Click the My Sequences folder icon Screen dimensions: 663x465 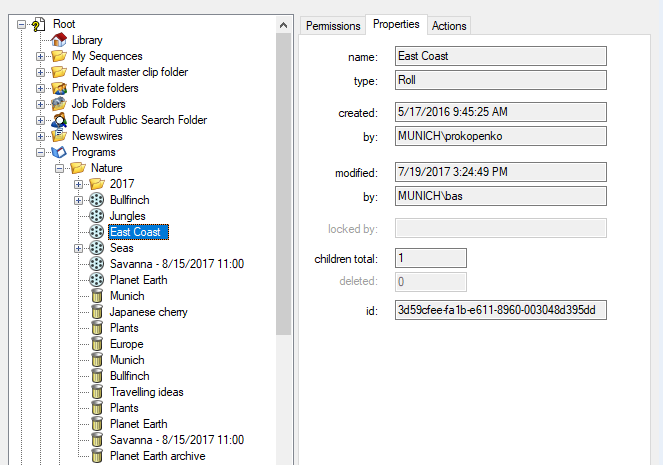pos(59,56)
